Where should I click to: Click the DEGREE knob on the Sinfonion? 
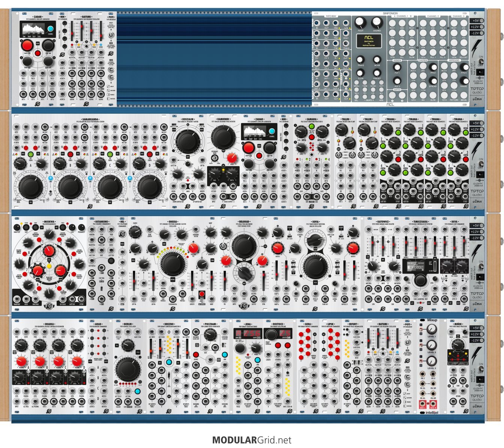click(x=377, y=22)
